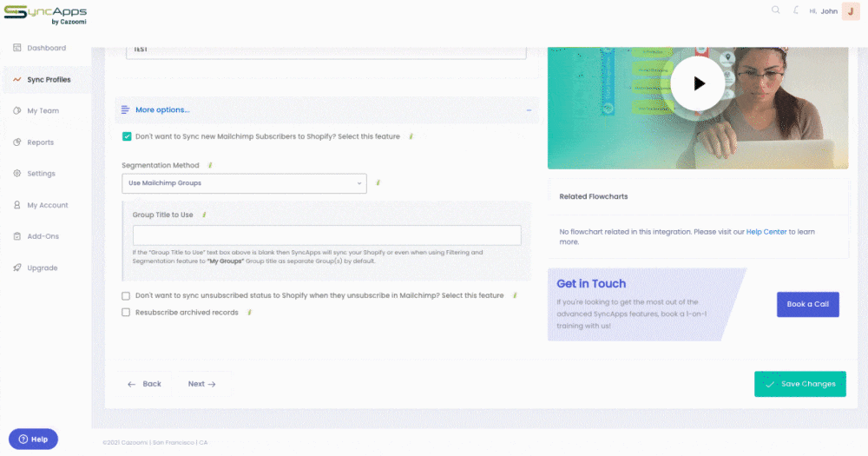Open My Account menu item
The image size is (868, 456).
48,205
